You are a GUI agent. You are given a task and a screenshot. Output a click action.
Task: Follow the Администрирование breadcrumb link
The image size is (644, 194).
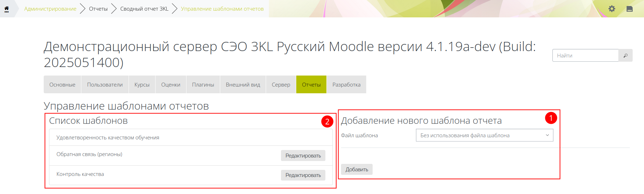coord(50,9)
